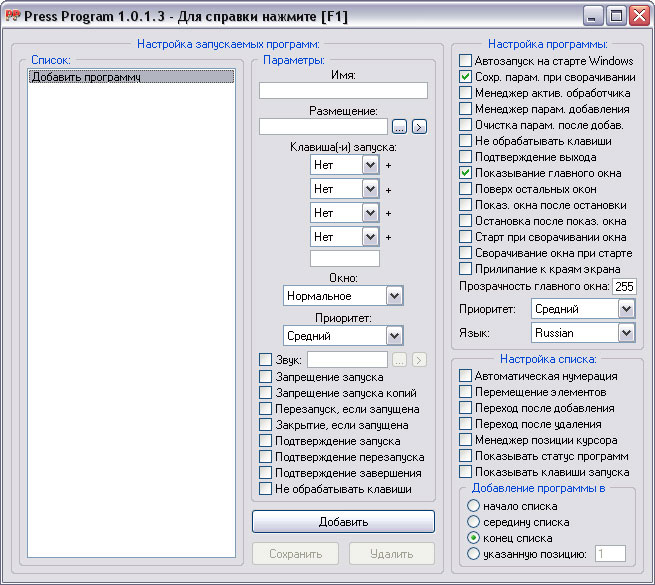The height and width of the screenshot is (585, 655).
Task: Enable Старт при сворачивании окна
Action: (465, 237)
